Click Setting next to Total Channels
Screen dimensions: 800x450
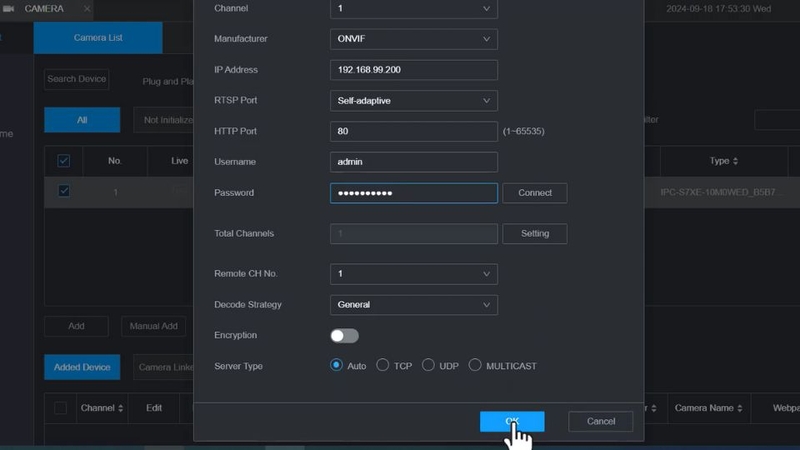(x=535, y=234)
